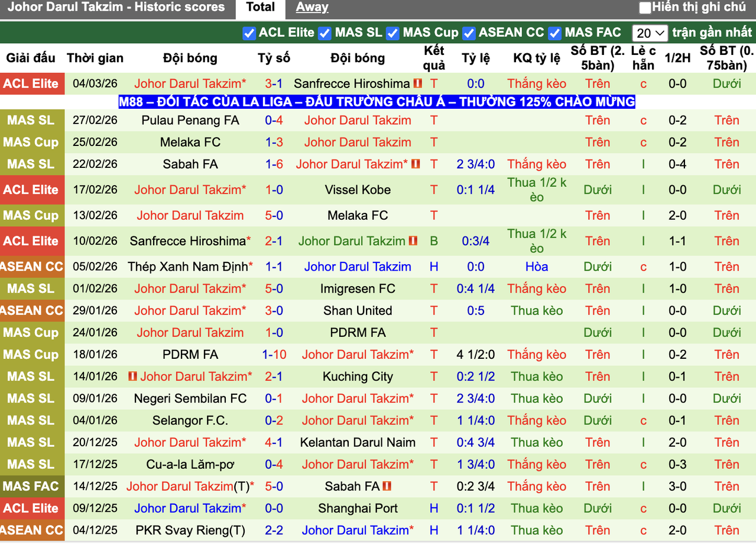The width and height of the screenshot is (756, 545).
Task: Open Kelantan Darul Naim team page
Action: tap(358, 442)
